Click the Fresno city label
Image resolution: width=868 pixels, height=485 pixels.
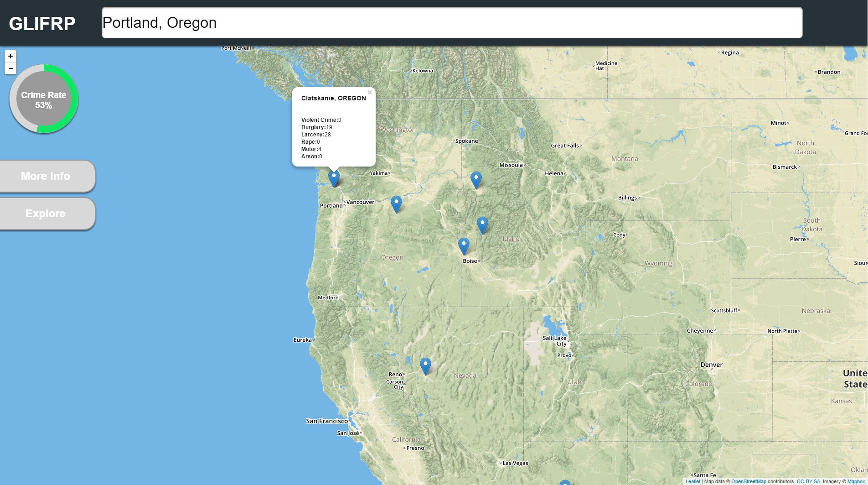(x=415, y=448)
